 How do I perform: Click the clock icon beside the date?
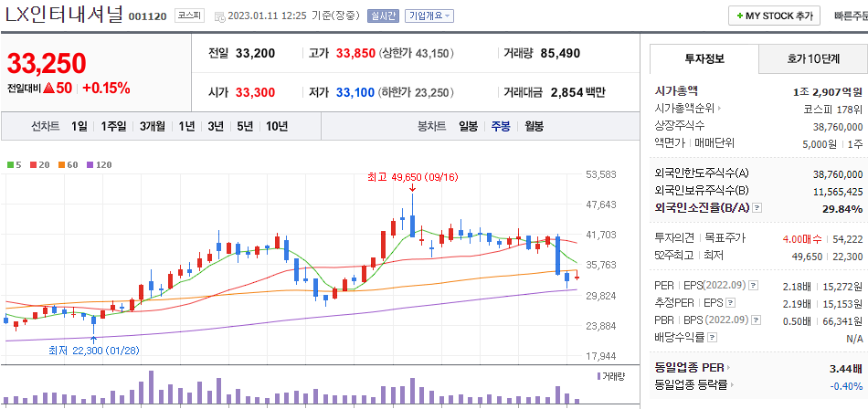pos(219,16)
